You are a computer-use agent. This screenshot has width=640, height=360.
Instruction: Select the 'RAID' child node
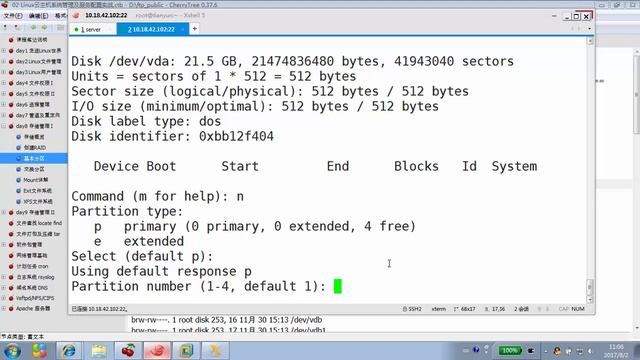pyautogui.click(x=35, y=147)
